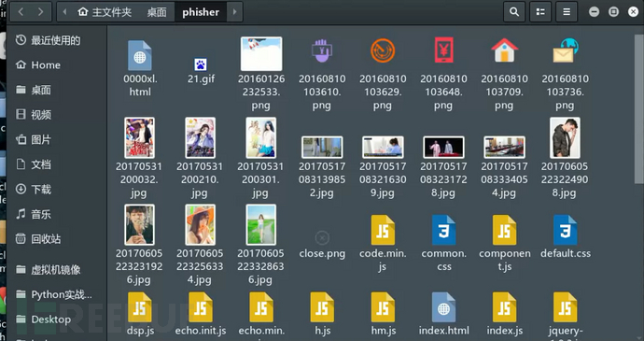The height and width of the screenshot is (341, 644).
Task: Go back with the left arrow button
Action: pos(21,12)
